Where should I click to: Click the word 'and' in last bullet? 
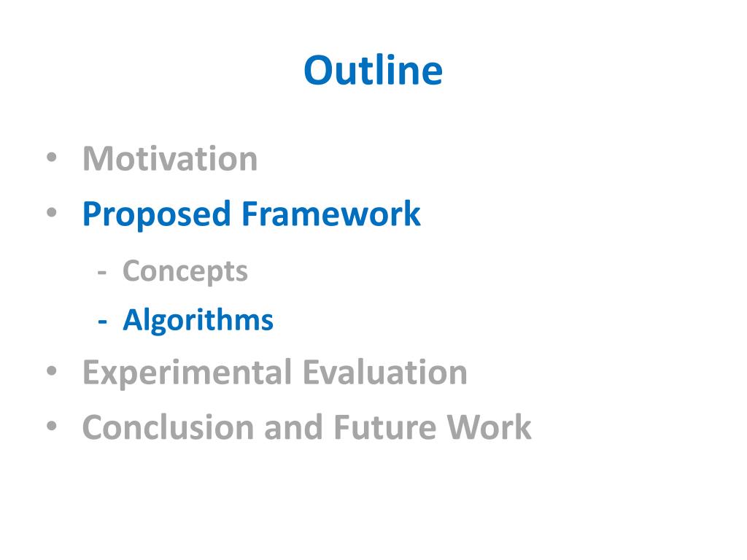(293, 427)
